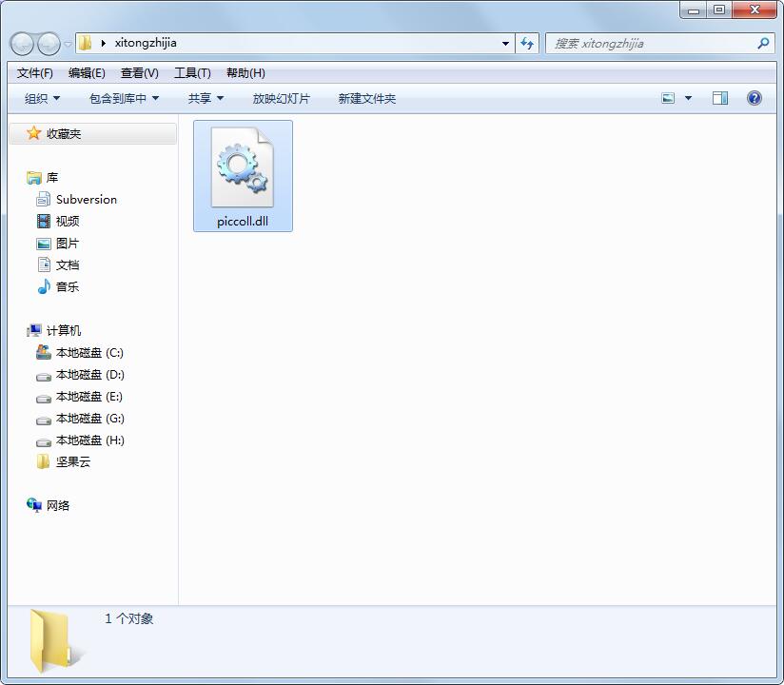Click the refresh button in address bar
Image resolution: width=784 pixels, height=685 pixels.
point(527,43)
